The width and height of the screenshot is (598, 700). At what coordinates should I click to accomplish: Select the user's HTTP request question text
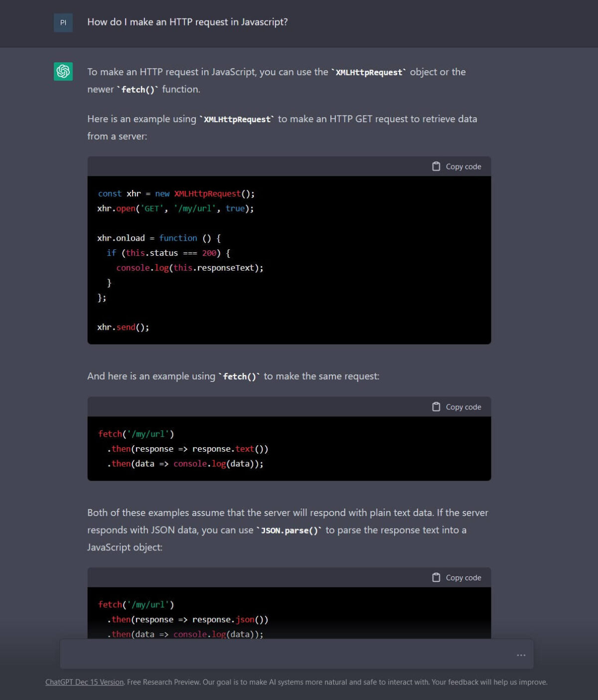(188, 22)
